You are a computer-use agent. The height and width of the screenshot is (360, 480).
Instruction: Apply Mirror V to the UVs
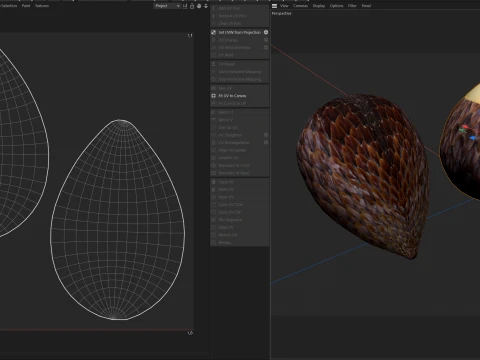tap(239, 120)
